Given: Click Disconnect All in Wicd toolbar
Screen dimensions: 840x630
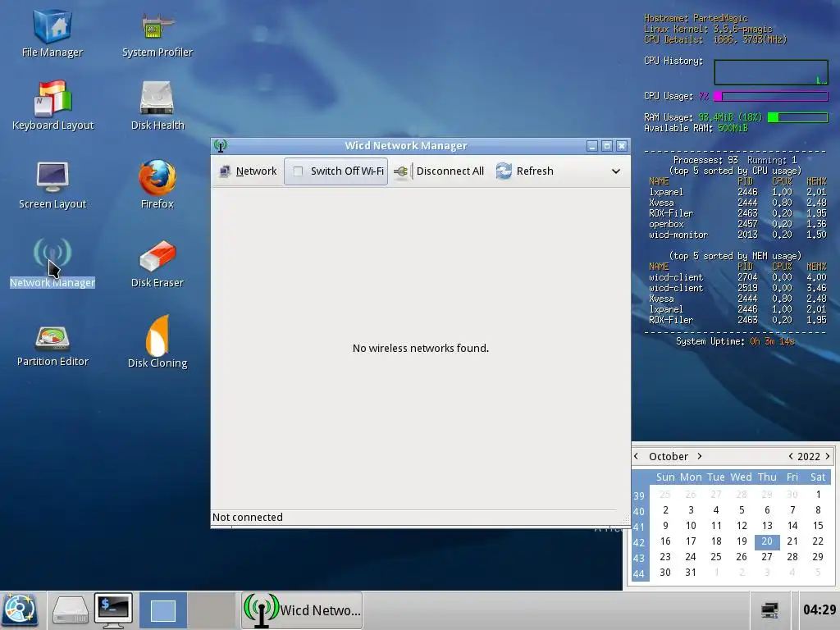Looking at the screenshot, I should point(439,171).
